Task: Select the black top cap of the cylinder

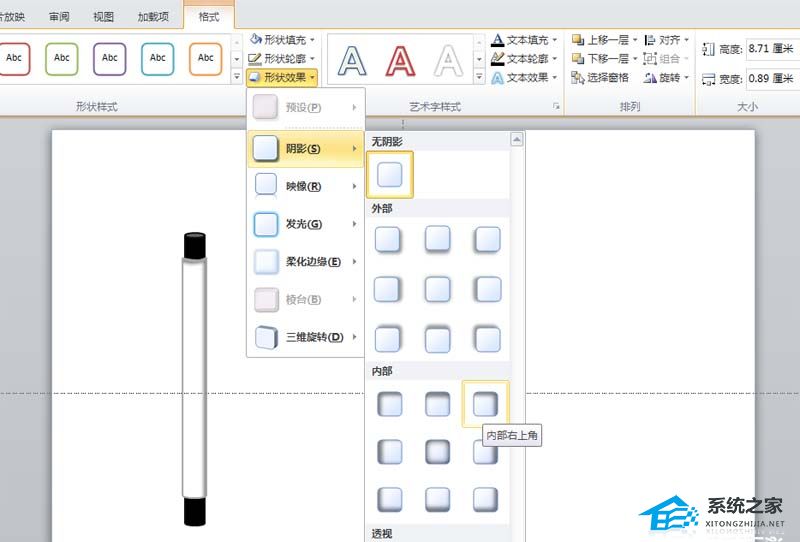Action: pyautogui.click(x=194, y=245)
